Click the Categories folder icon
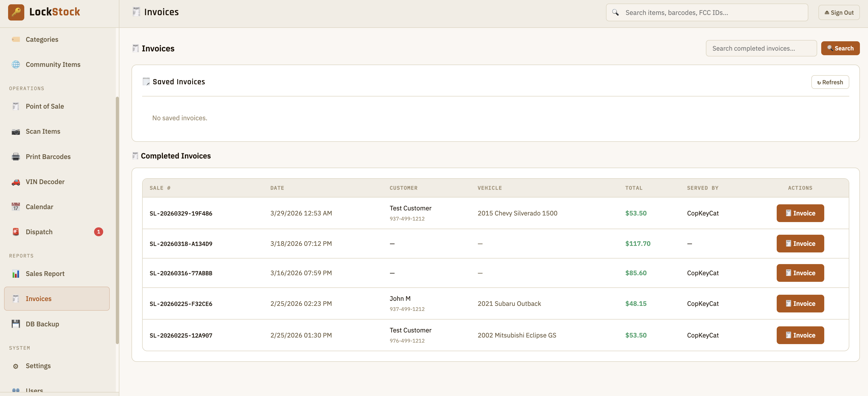868x396 pixels. click(x=16, y=39)
